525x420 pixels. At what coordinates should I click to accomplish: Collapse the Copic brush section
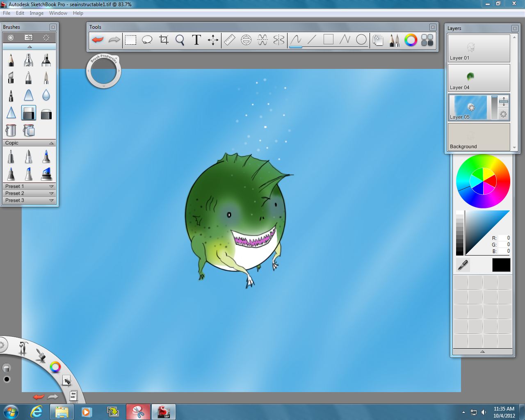click(x=51, y=143)
